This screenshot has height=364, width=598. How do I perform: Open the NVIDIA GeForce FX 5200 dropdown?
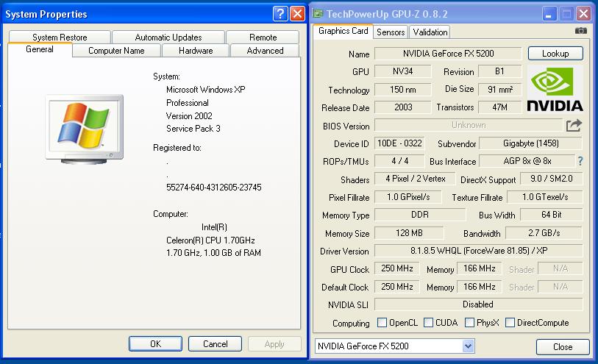point(468,346)
